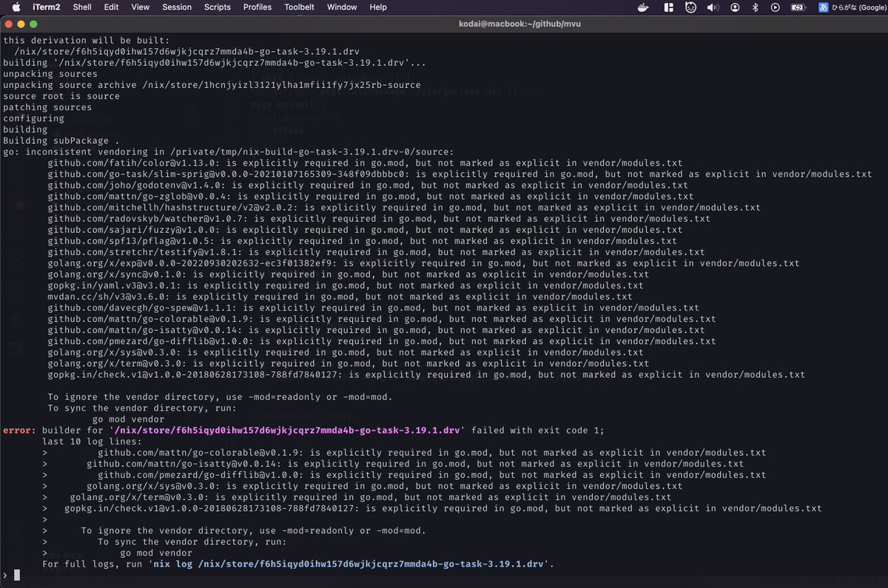Click the golang.org/x/sync@v0.1.0 line

(x=348, y=274)
